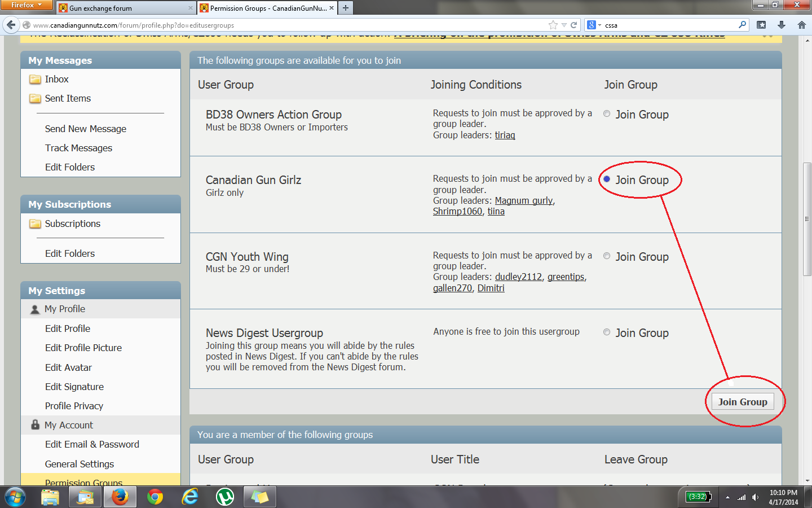
Task: Open the Firefox application menu
Action: 27,5
